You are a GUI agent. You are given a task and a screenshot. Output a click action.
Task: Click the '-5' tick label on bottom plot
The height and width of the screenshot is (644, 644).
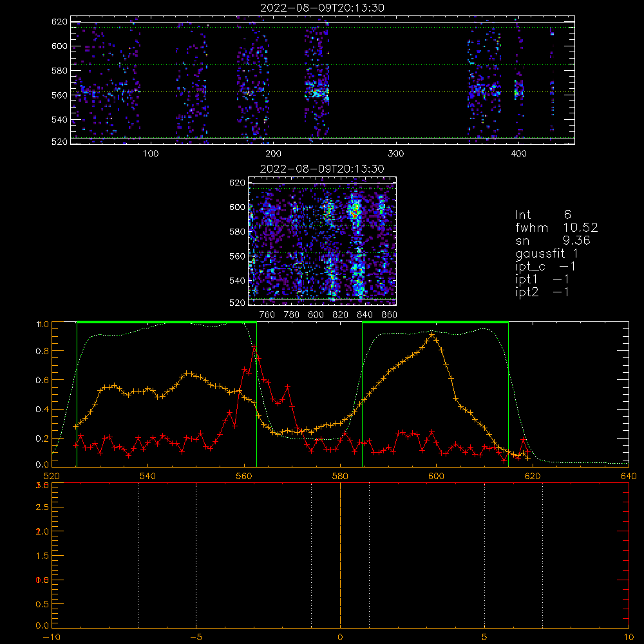point(196,638)
